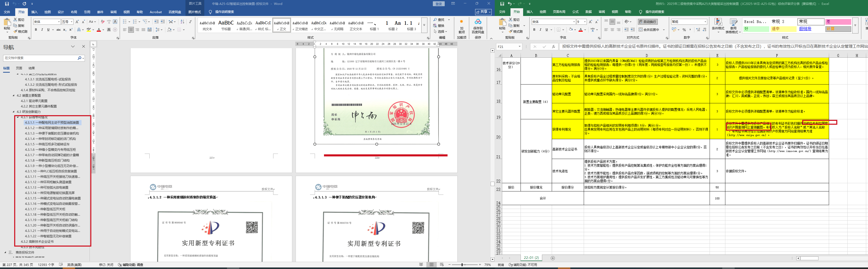Apply red font color in Word
The height and width of the screenshot is (269, 868).
click(x=99, y=30)
